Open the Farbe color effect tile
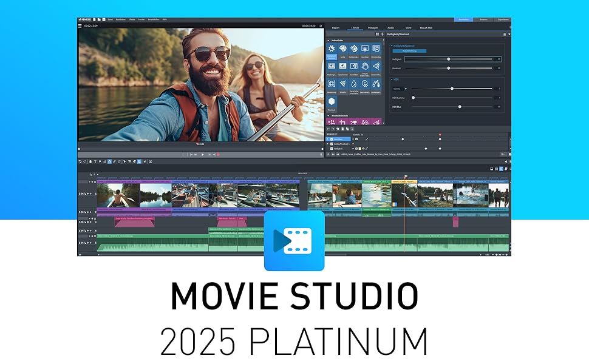The width and height of the screenshot is (589, 364). click(x=343, y=50)
